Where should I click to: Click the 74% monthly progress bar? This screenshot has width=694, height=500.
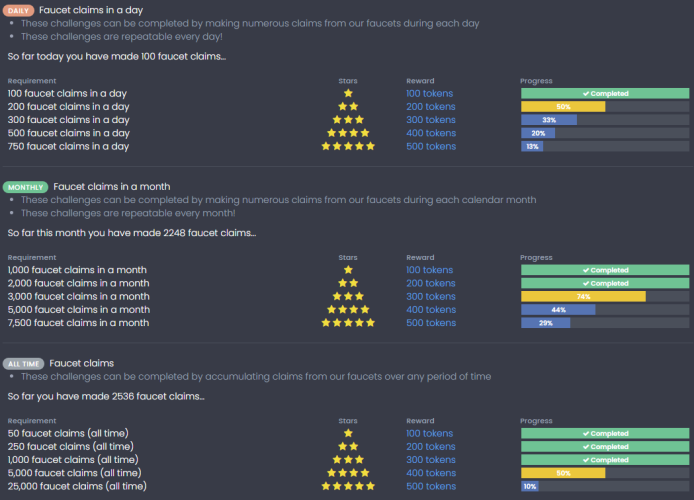point(605,296)
